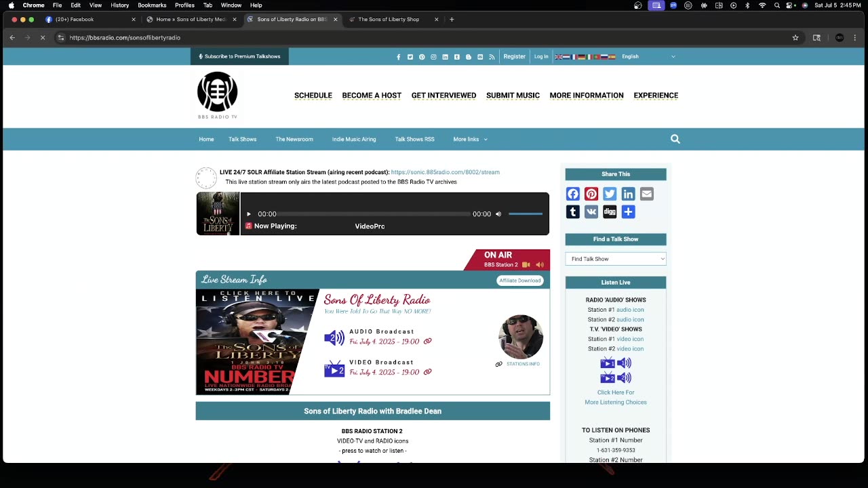
Task: Click the Log In link
Action: pos(541,57)
